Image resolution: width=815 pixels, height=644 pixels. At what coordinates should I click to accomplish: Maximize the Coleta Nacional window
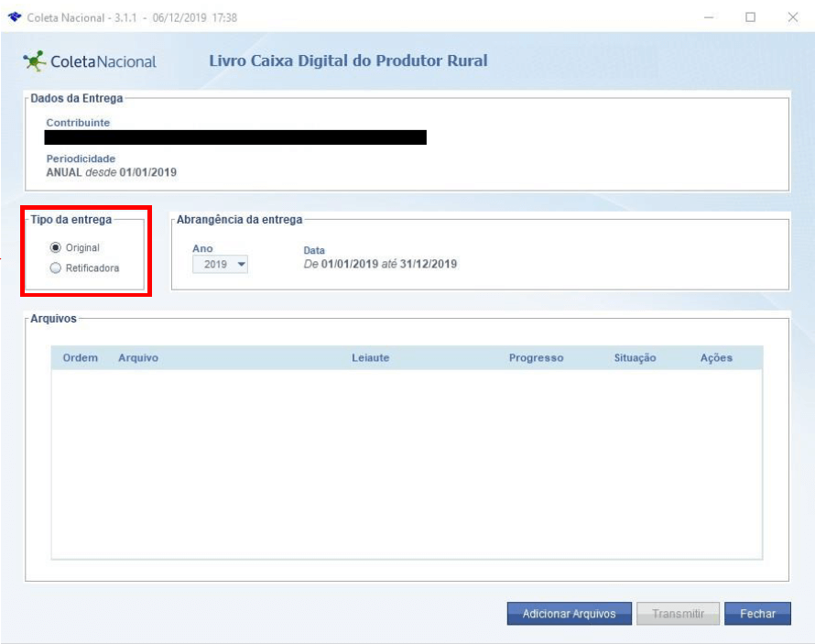pyautogui.click(x=751, y=17)
